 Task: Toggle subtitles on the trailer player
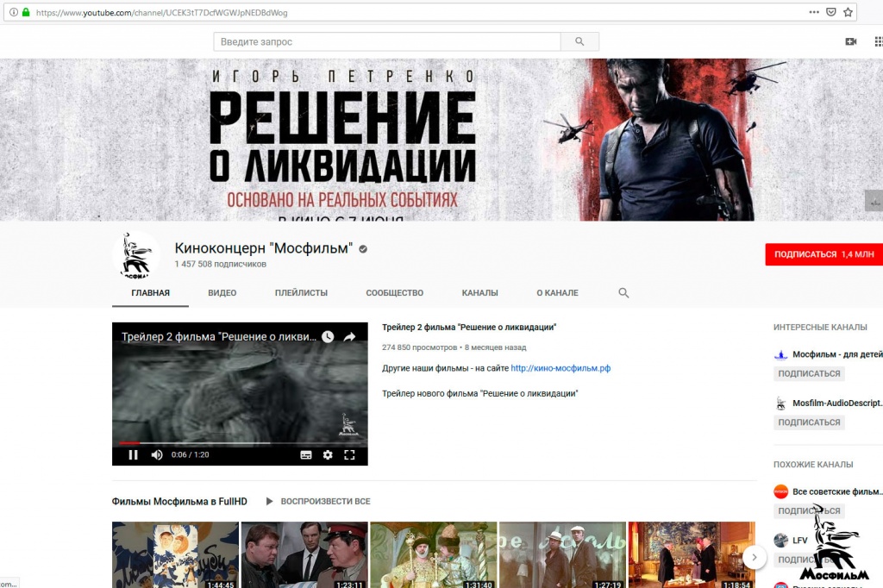tap(306, 454)
